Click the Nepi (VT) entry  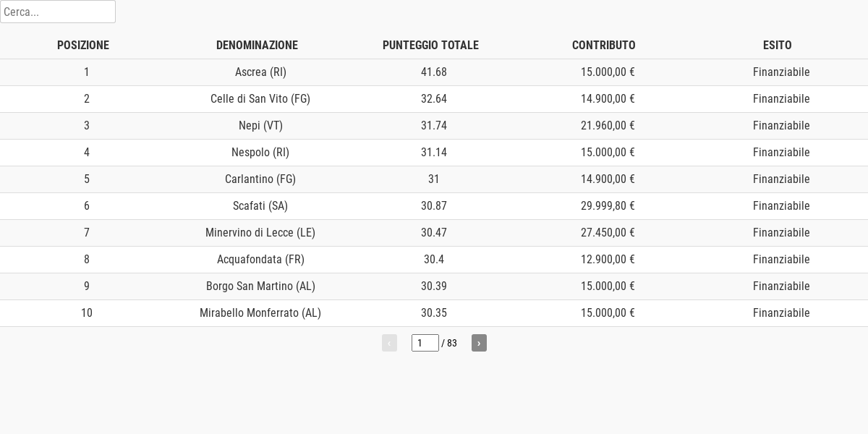coord(260,126)
